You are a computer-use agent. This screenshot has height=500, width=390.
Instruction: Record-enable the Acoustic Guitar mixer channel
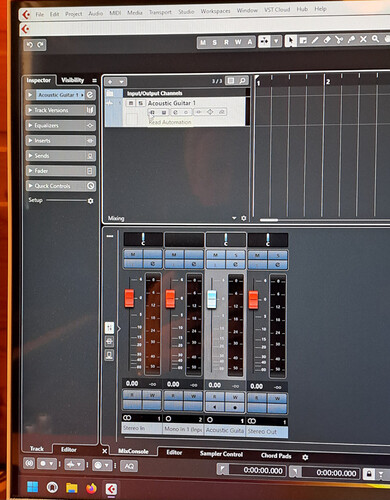pyautogui.click(x=235, y=407)
